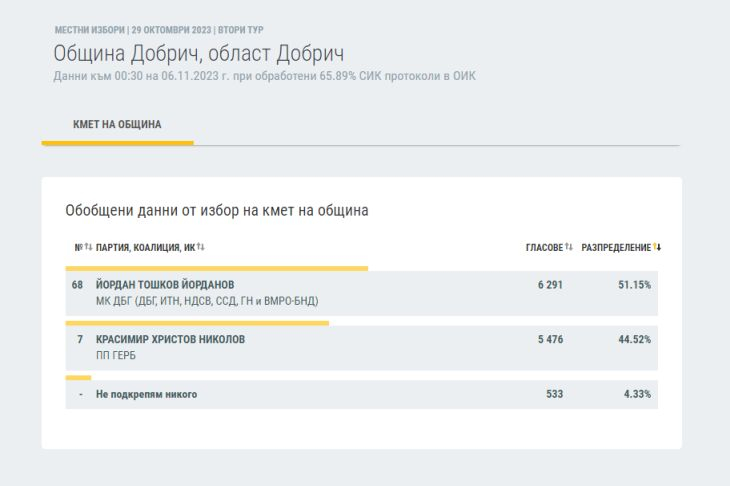Click party label МК ДБГ coalition
The image size is (730, 486).
(207, 301)
